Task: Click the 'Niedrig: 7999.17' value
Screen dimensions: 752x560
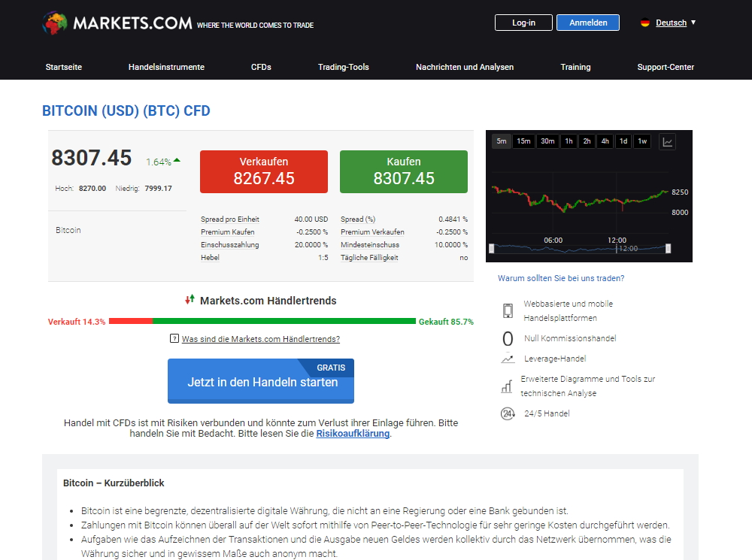Action: click(144, 189)
